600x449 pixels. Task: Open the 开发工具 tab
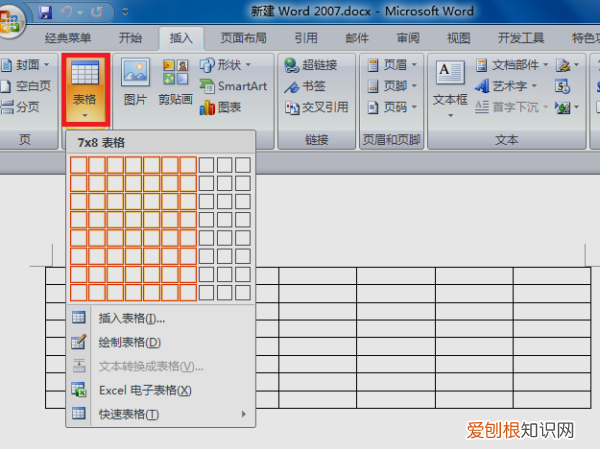point(521,38)
